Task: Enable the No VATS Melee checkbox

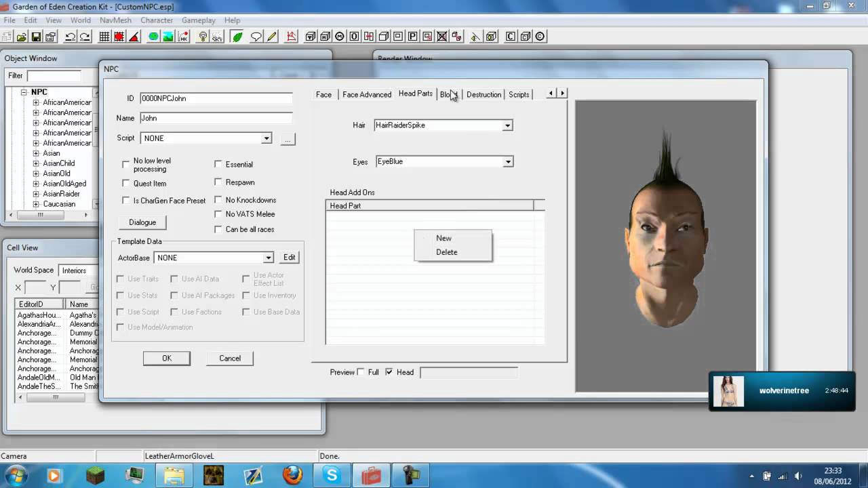Action: click(218, 213)
